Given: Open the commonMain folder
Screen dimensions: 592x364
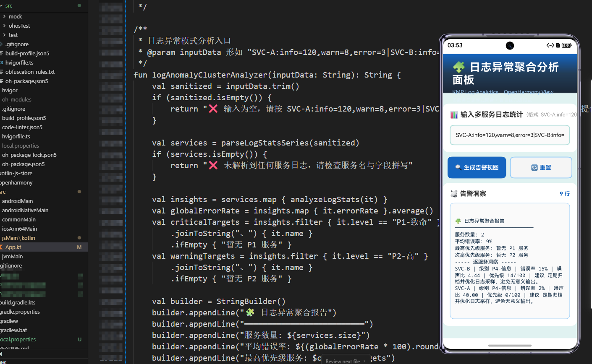Looking at the screenshot, I should click(x=18, y=219).
